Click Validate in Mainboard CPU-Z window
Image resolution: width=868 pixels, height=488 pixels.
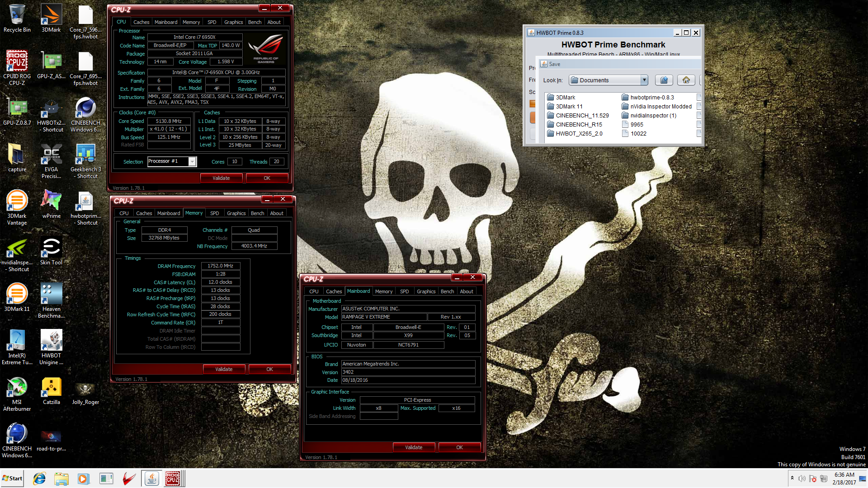414,447
